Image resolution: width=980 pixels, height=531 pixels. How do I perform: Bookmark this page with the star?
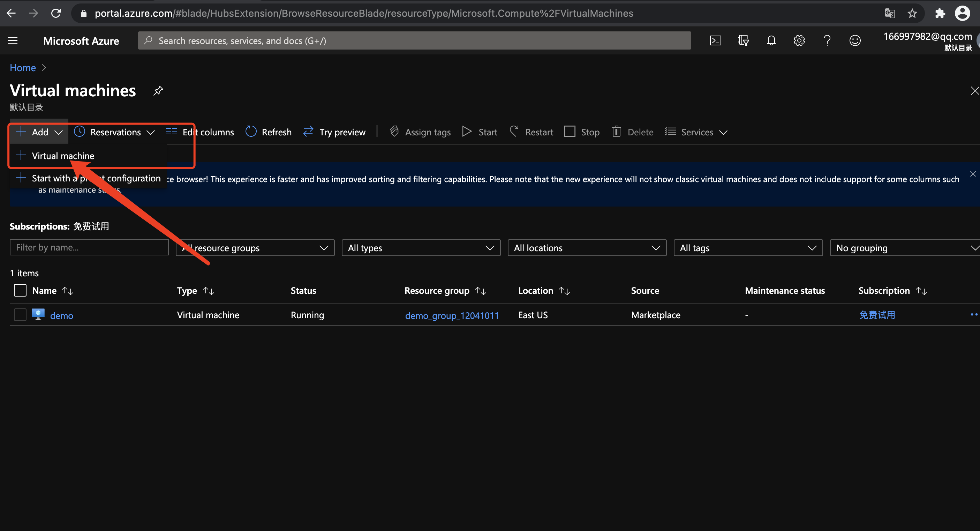coord(912,13)
